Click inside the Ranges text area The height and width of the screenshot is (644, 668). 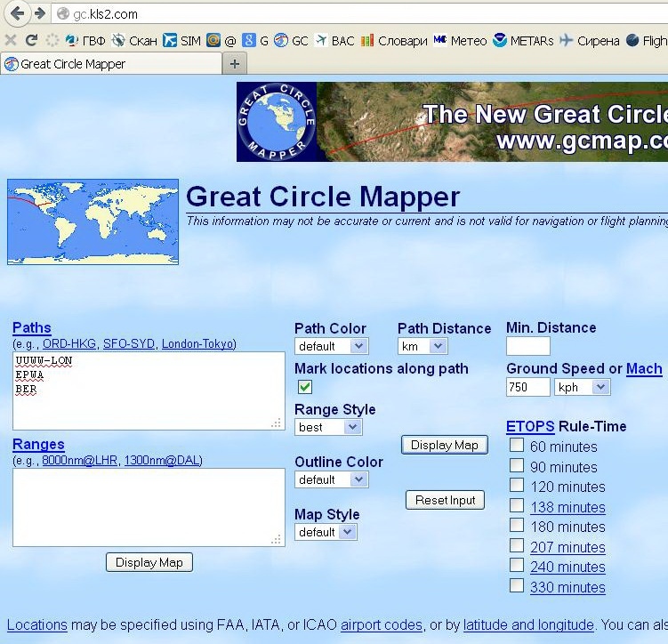coord(149,507)
